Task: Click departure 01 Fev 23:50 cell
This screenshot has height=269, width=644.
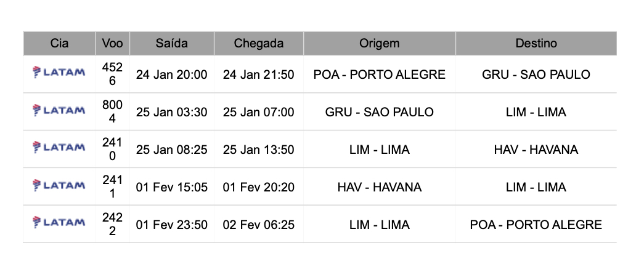Action: pos(172,225)
